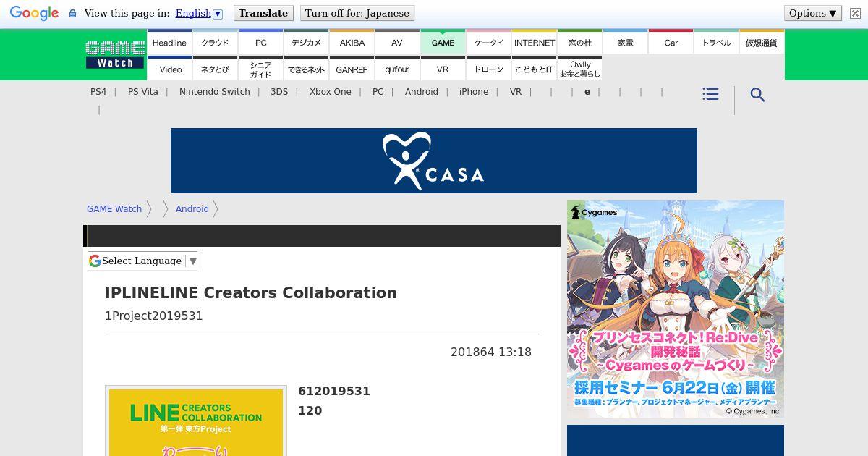Open the Owlly お金と暮らし tab
This screenshot has width=868, height=456.
[x=579, y=69]
